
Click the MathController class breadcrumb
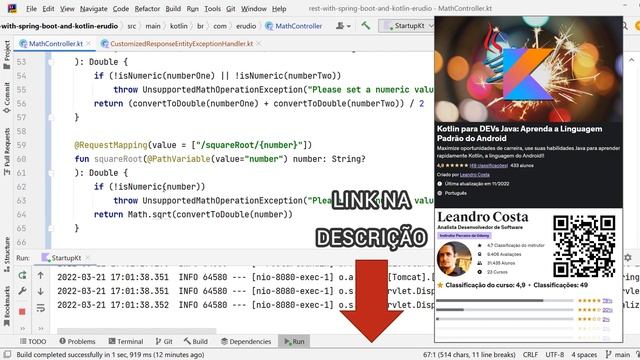pyautogui.click(x=294, y=26)
